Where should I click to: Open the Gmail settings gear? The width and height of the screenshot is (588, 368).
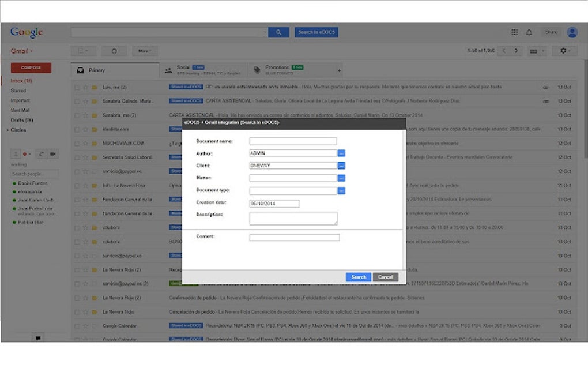[564, 51]
